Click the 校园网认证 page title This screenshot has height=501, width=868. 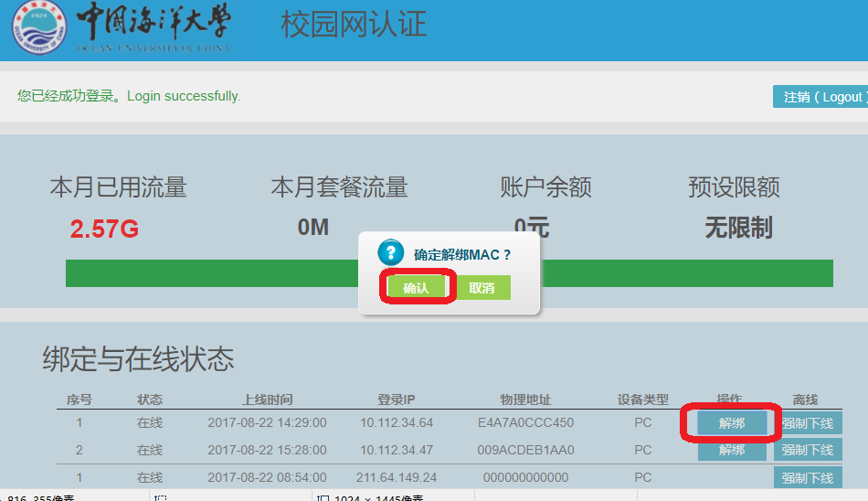coord(354,25)
